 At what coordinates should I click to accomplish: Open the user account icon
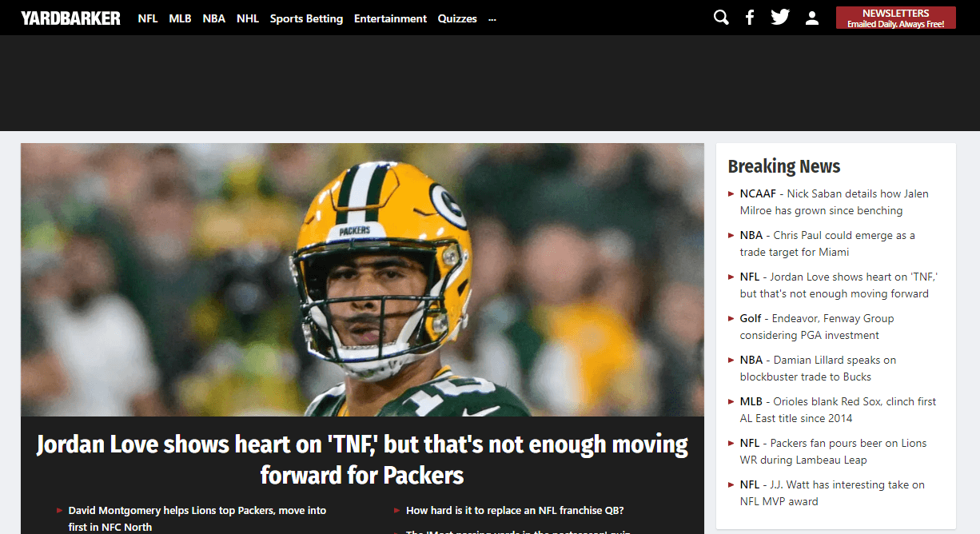coord(812,18)
